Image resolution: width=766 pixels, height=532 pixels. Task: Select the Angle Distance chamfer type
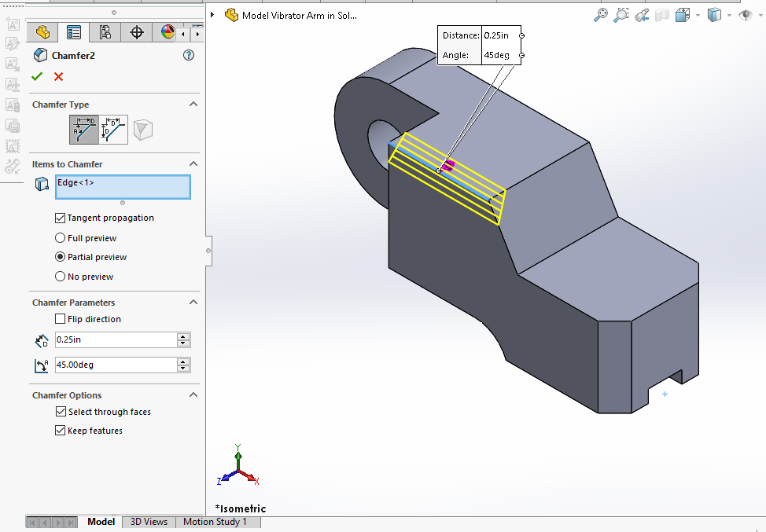pyautogui.click(x=84, y=130)
